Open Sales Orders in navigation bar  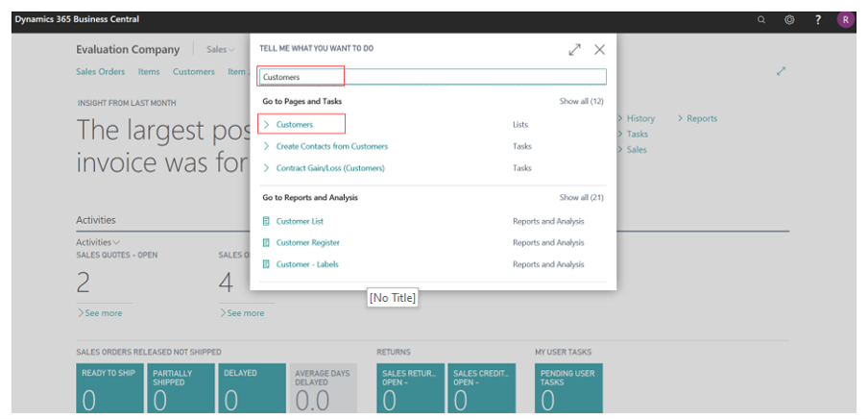[100, 71]
